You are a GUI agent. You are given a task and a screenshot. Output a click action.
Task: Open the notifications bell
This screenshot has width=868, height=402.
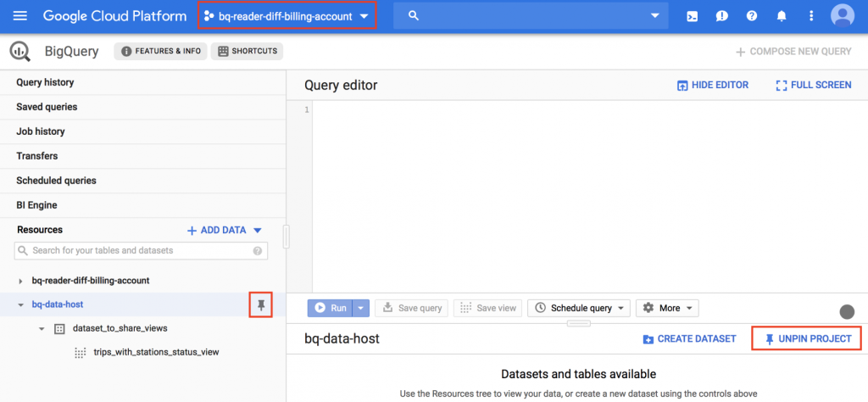point(782,16)
